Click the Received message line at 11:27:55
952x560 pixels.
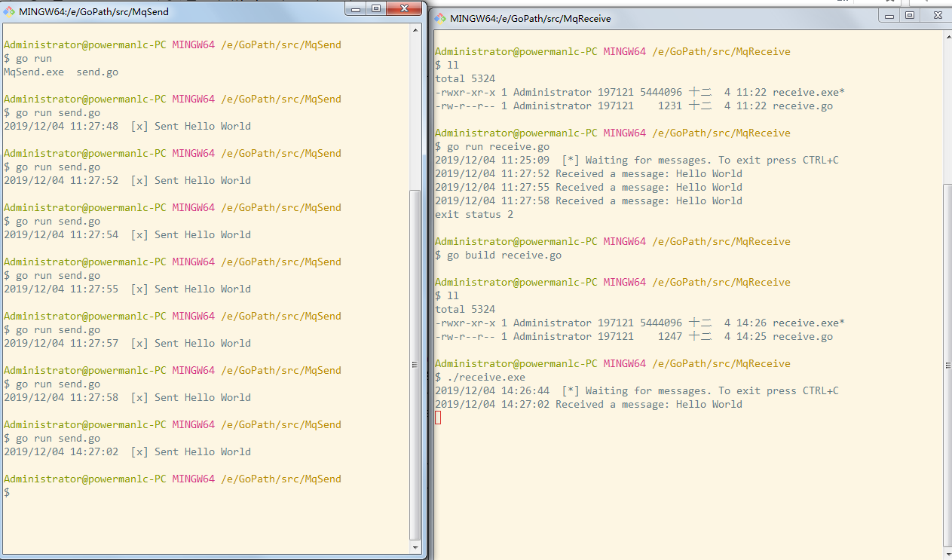tap(589, 187)
